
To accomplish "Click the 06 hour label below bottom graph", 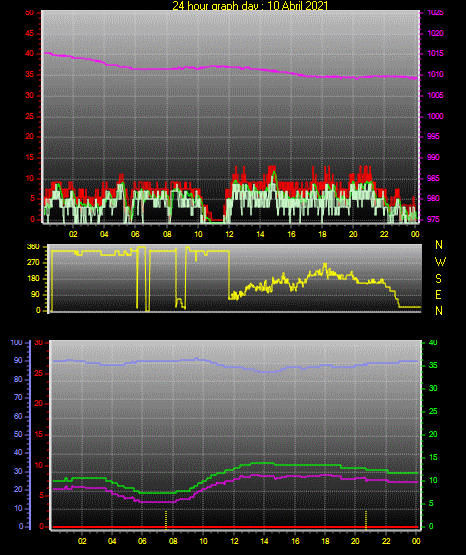I will (x=142, y=541).
